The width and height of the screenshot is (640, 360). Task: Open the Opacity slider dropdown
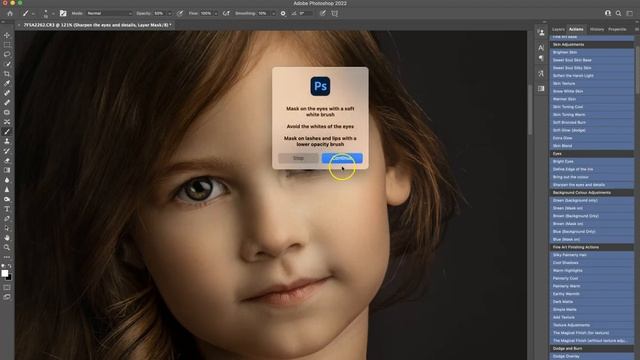point(169,13)
